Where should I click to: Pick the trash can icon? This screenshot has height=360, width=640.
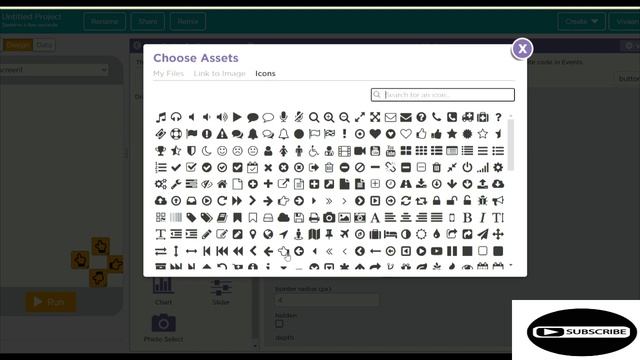(x=436, y=167)
